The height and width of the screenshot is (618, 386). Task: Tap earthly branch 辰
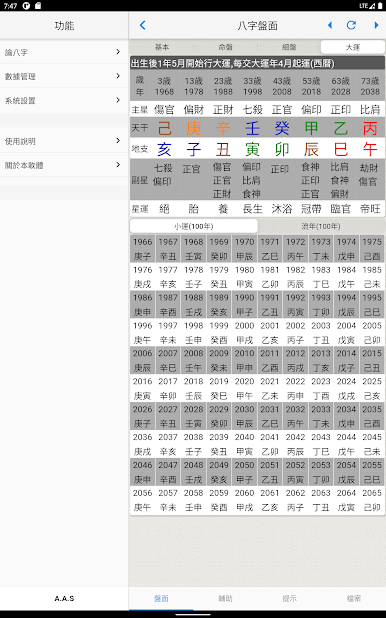pyautogui.click(x=311, y=149)
